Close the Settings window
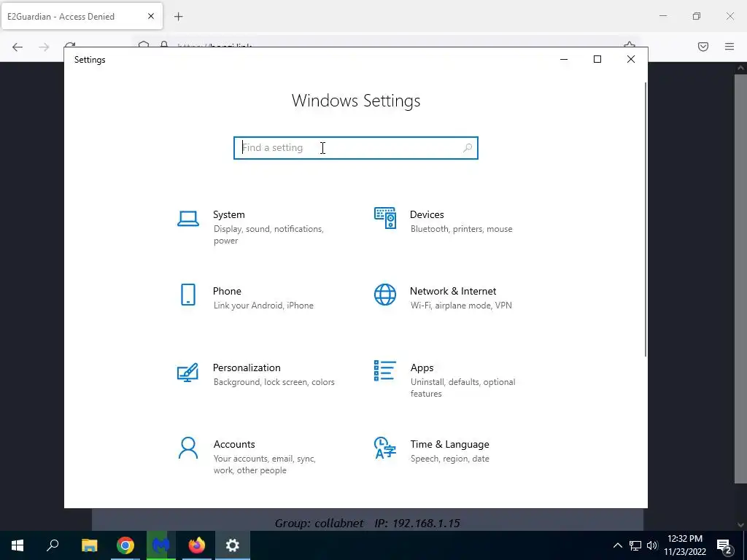 pos(631,59)
